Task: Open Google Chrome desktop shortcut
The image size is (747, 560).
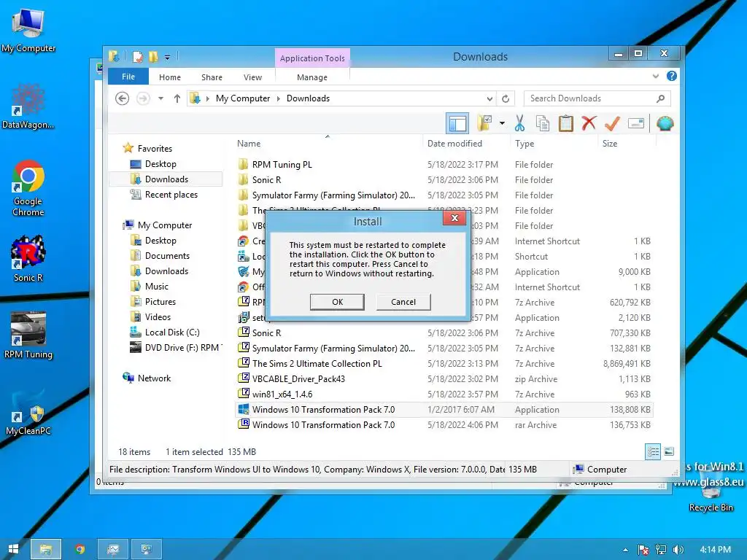Action: coord(28,189)
